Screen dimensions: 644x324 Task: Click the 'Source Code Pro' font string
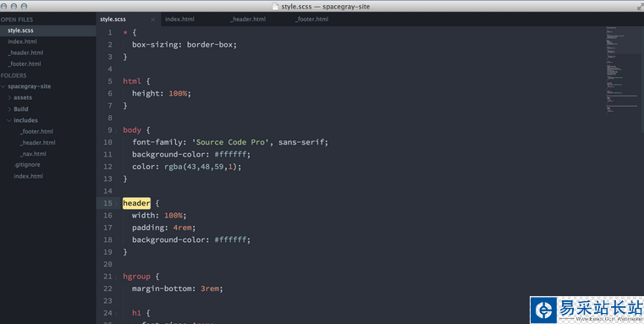pos(230,142)
